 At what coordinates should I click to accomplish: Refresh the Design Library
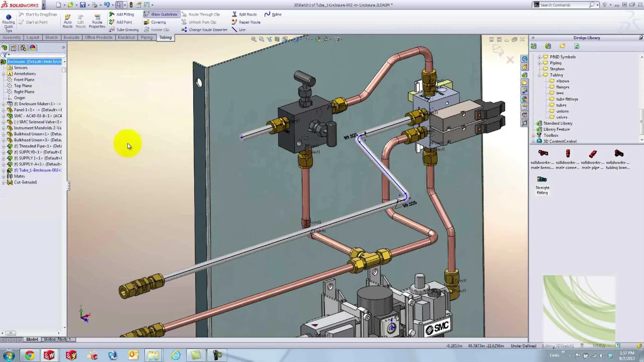[577, 46]
